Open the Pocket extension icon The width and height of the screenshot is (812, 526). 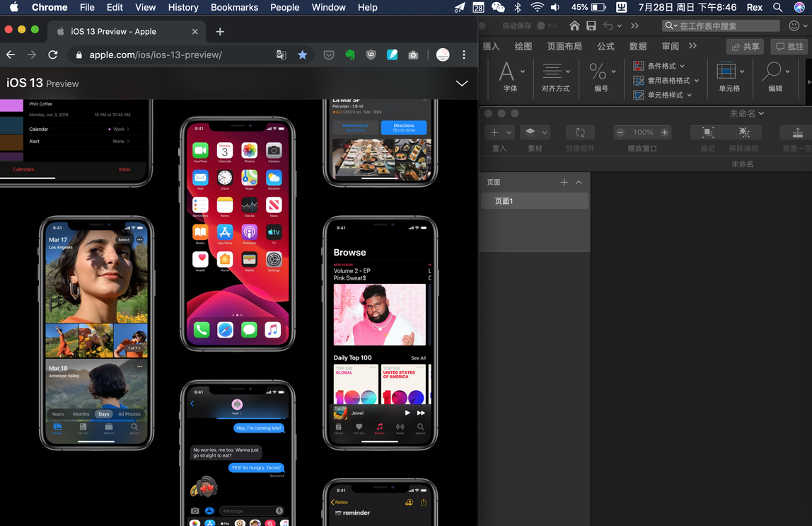tap(329, 55)
